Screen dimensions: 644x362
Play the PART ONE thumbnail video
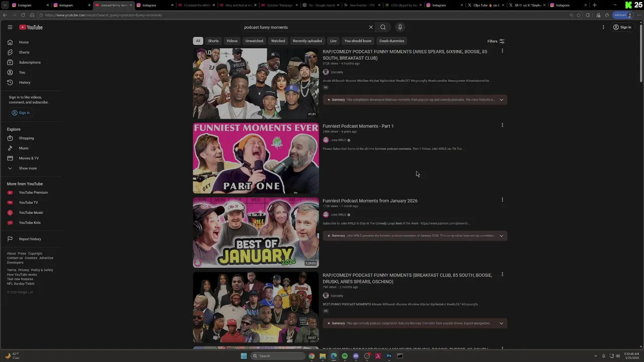[256, 158]
